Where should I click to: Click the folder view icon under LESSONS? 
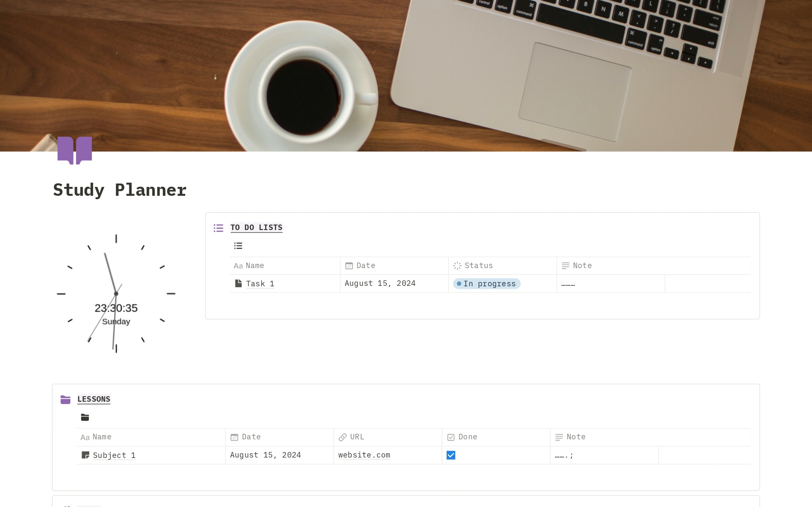[x=85, y=417]
